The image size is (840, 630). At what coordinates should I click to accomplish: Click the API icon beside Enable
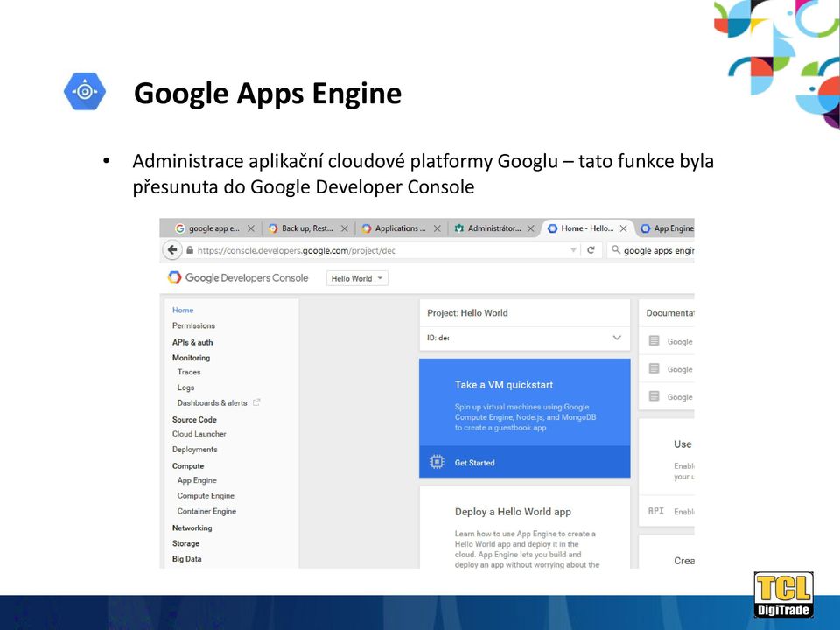(x=655, y=511)
